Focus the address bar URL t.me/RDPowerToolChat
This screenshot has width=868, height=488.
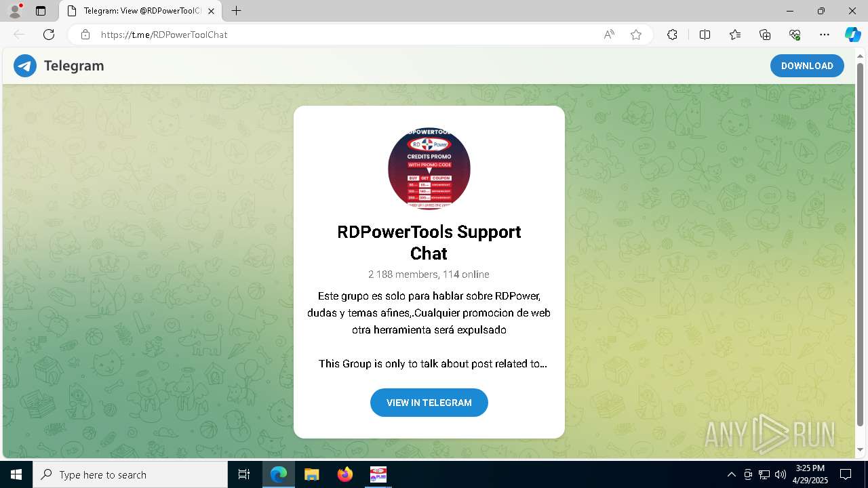[164, 35]
